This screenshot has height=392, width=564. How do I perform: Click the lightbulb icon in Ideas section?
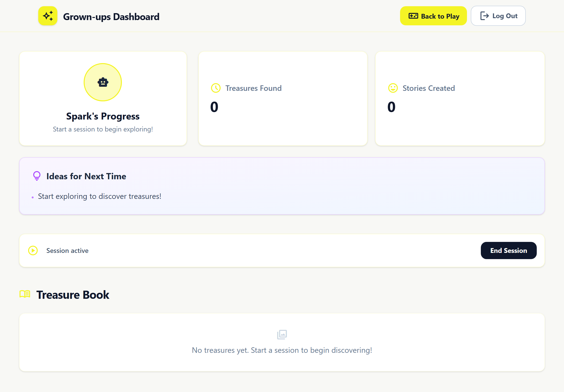37,176
